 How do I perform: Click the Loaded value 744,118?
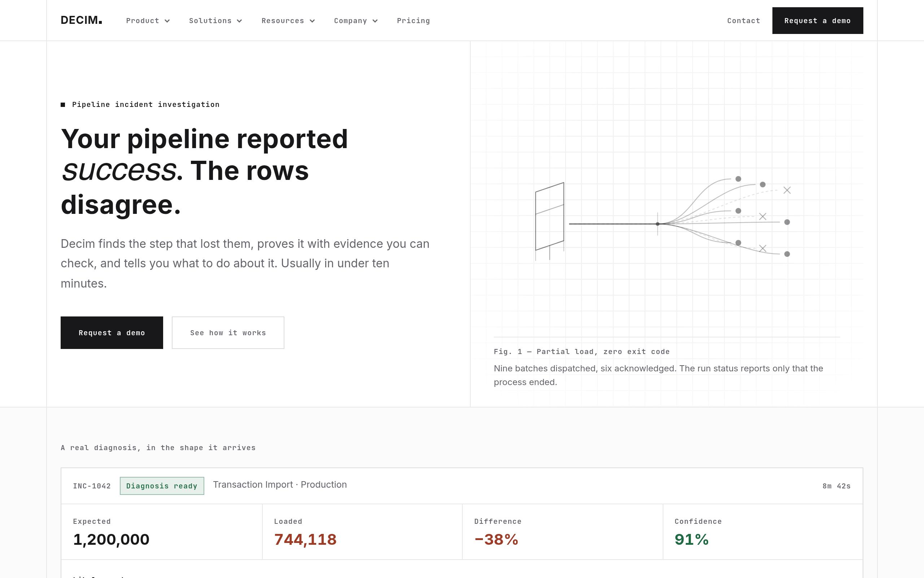(305, 539)
